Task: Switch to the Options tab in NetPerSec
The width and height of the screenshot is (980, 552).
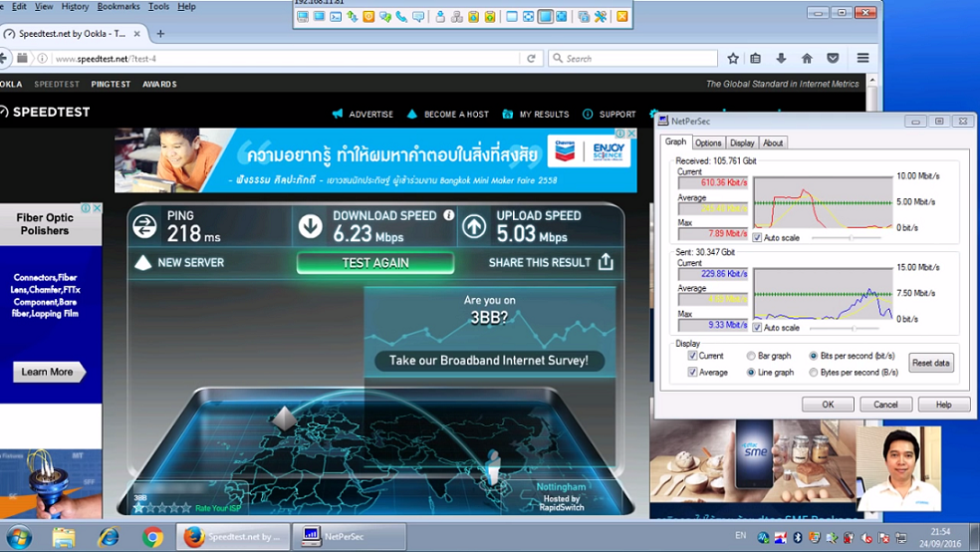Action: (x=708, y=143)
